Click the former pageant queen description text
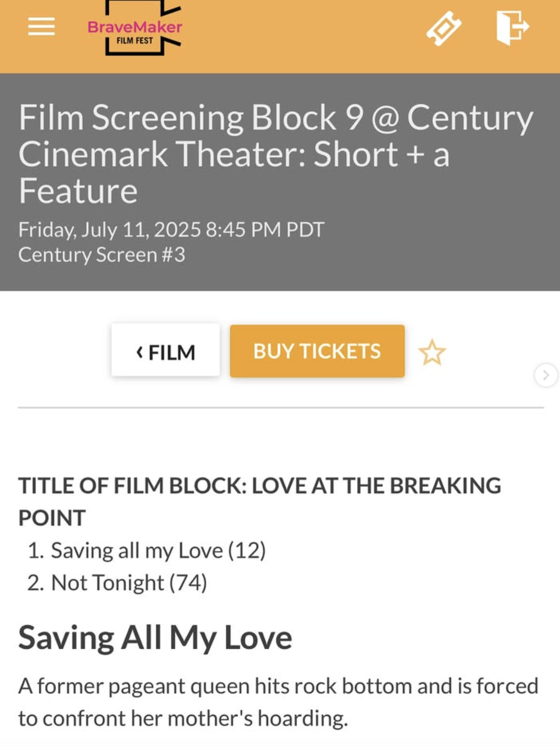Viewport: 560px width, 747px height. coord(278,702)
